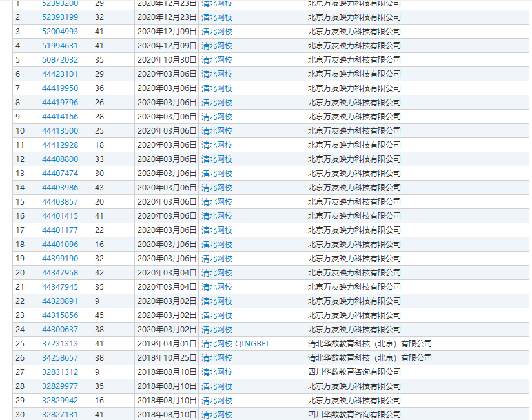This screenshot has height=420, width=532.
Task: Select class number 33 in row 12
Action: (x=99, y=159)
